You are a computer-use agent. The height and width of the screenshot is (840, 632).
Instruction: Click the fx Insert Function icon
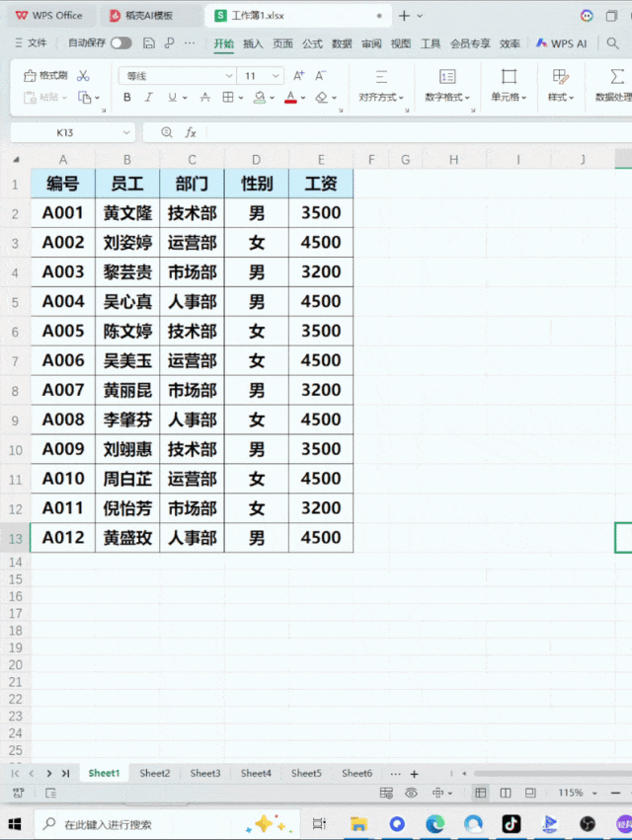(191, 132)
